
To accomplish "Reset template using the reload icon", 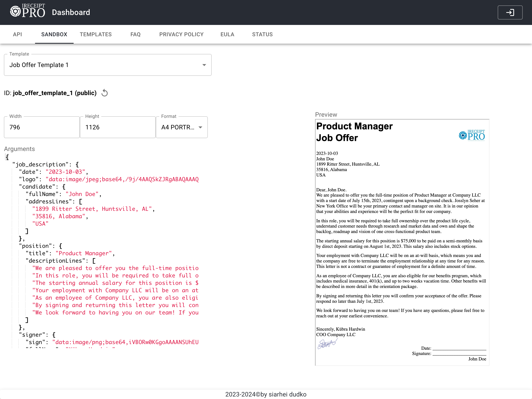I will click(x=105, y=93).
